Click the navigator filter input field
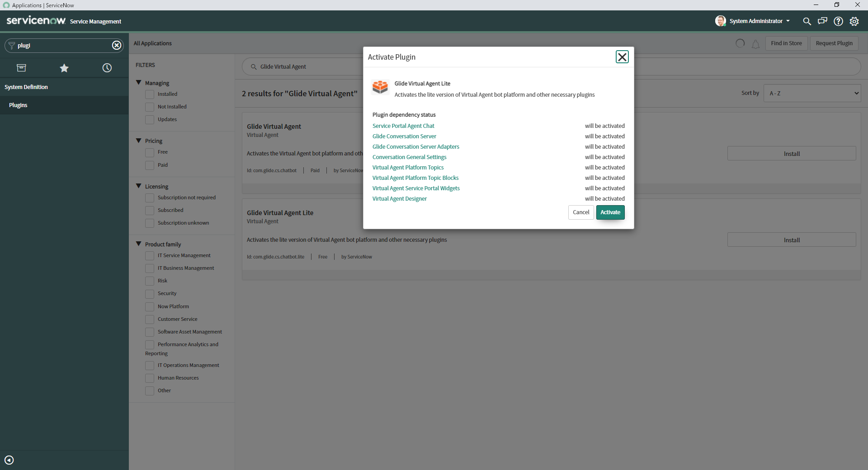Image resolution: width=868 pixels, height=470 pixels. (63, 45)
